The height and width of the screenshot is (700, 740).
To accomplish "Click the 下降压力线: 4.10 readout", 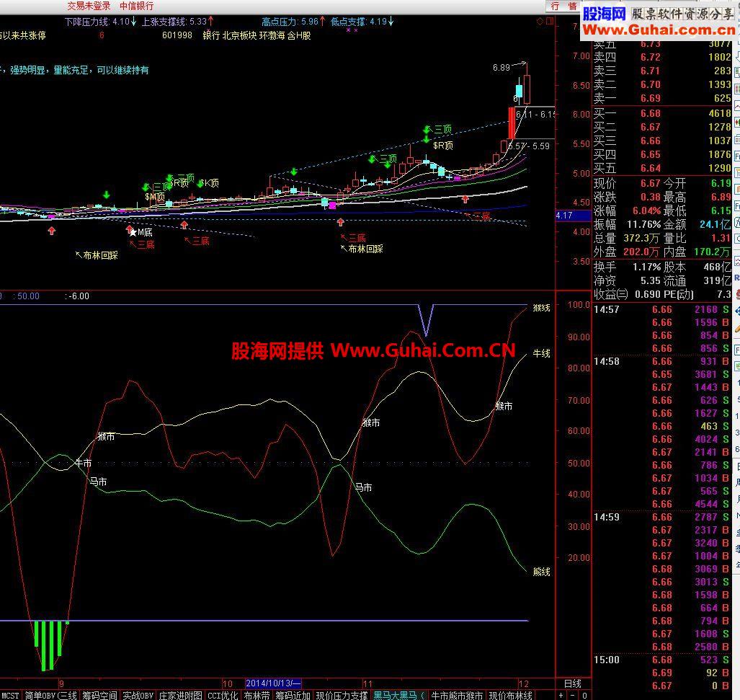I will coord(101,22).
